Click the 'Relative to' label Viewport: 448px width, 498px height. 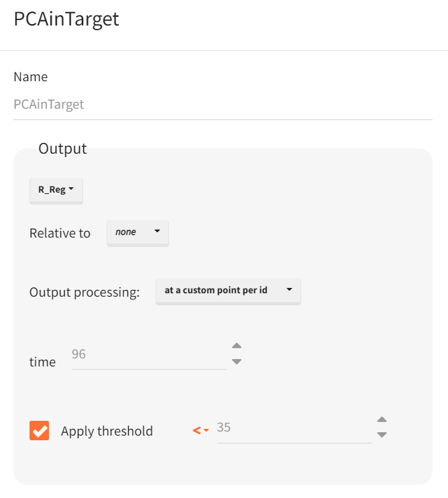tap(60, 234)
